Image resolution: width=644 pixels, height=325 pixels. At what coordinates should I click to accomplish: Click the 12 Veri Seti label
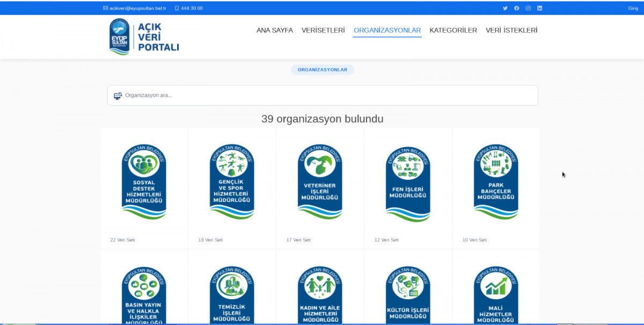coord(386,240)
